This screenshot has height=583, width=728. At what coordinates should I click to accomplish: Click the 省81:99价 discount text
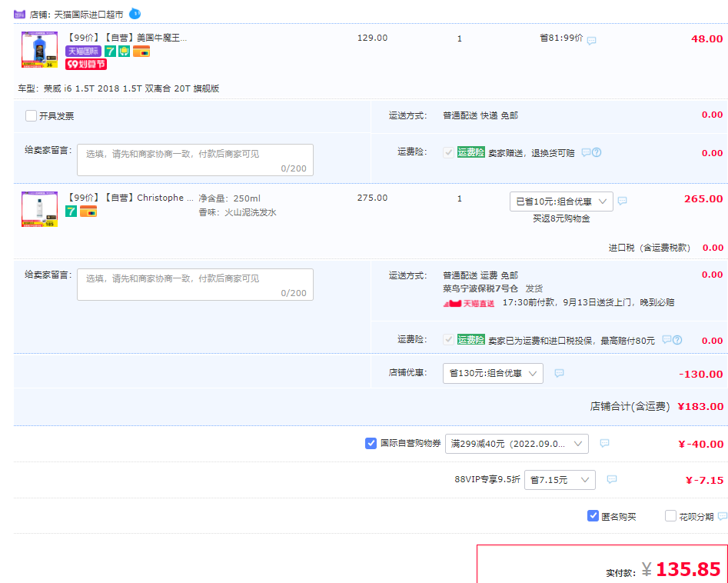click(x=561, y=38)
